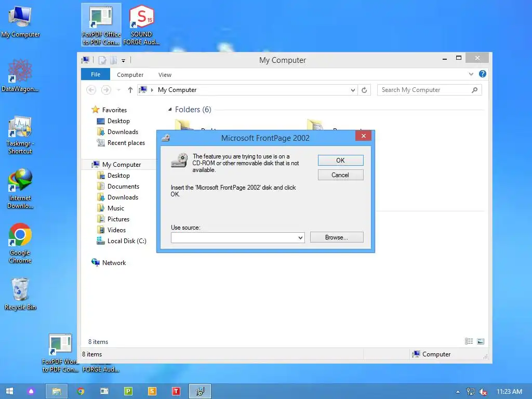Viewport: 532px width, 399px height.
Task: Select the Recycle Bin icon
Action: coord(20,294)
